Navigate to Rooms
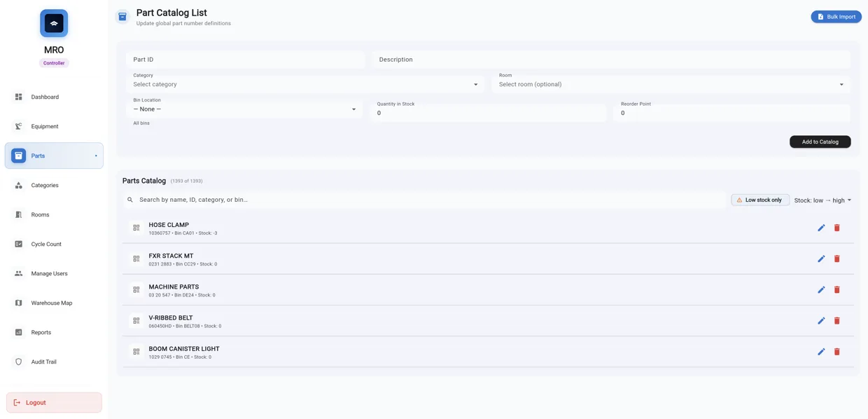Image resolution: width=868 pixels, height=419 pixels. click(x=54, y=214)
